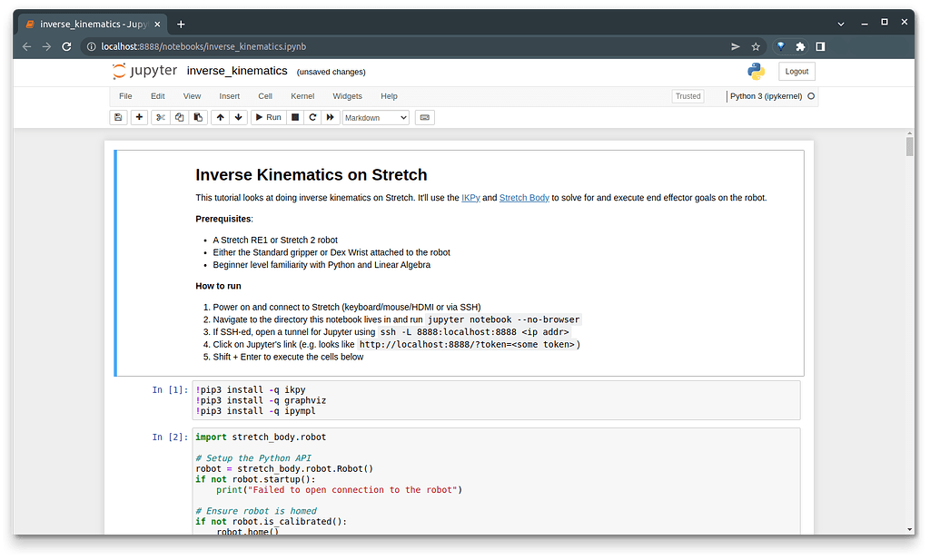Copy selected cells in the toolbar
This screenshot has width=930, height=560.
(x=179, y=117)
